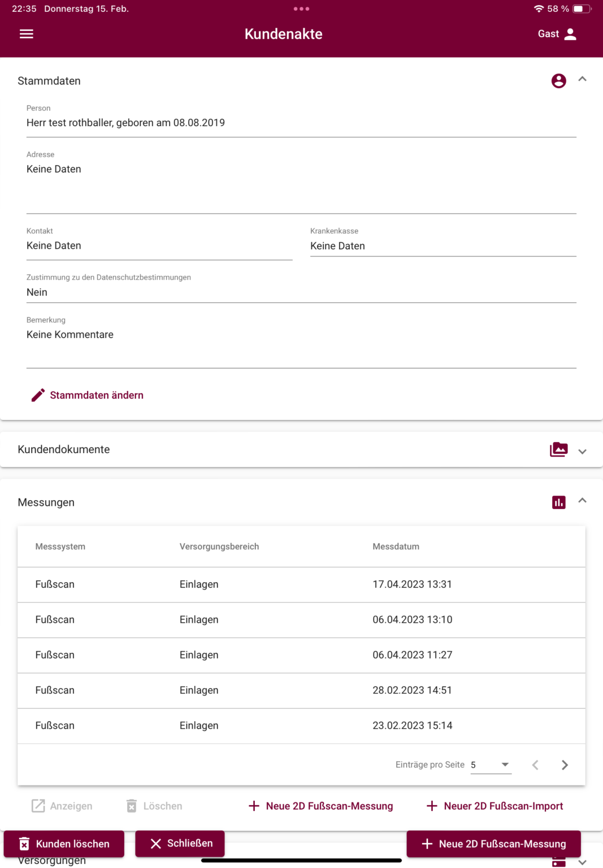Expand the Versorgungen section
Screen dimensions: 603x868
[583, 863]
